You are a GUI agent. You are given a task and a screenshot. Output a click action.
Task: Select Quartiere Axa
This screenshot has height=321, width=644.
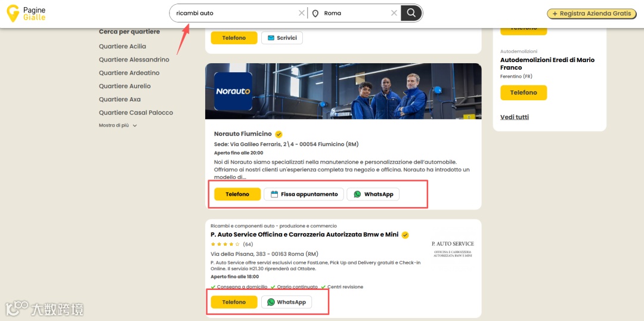(119, 99)
